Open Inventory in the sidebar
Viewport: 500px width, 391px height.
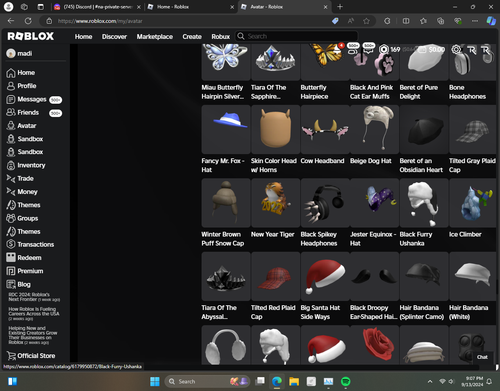point(26,165)
